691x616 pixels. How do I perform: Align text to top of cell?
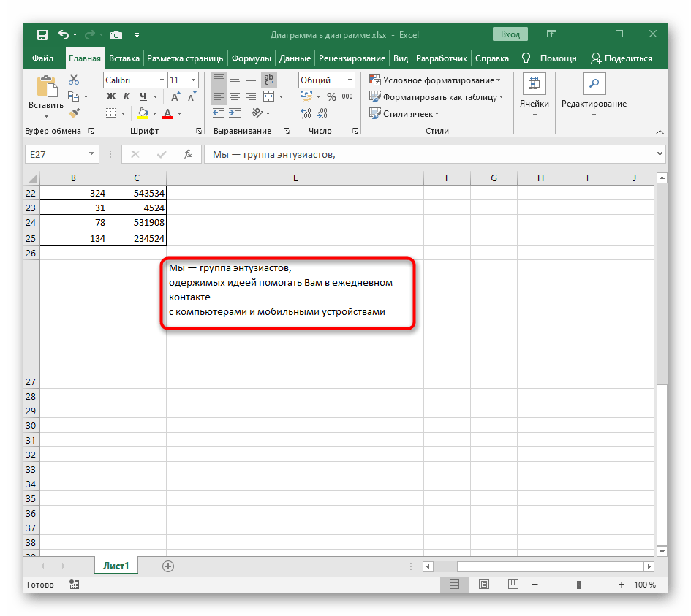[x=218, y=80]
